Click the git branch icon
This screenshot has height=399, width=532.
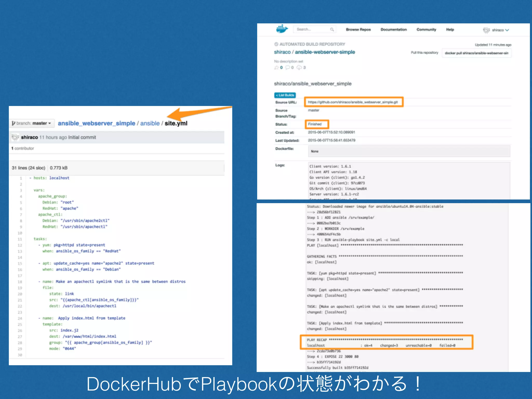[x=14, y=123]
